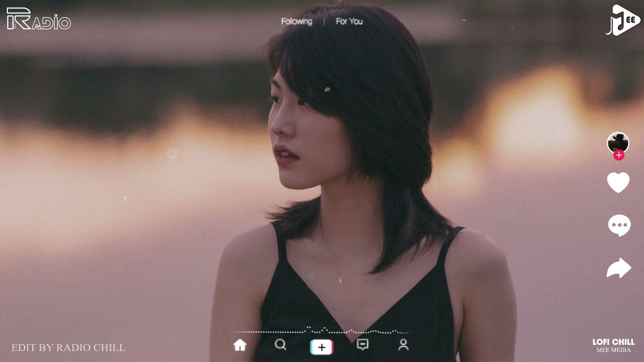The width and height of the screenshot is (644, 362).
Task: Select the For You tab
Action: [349, 22]
